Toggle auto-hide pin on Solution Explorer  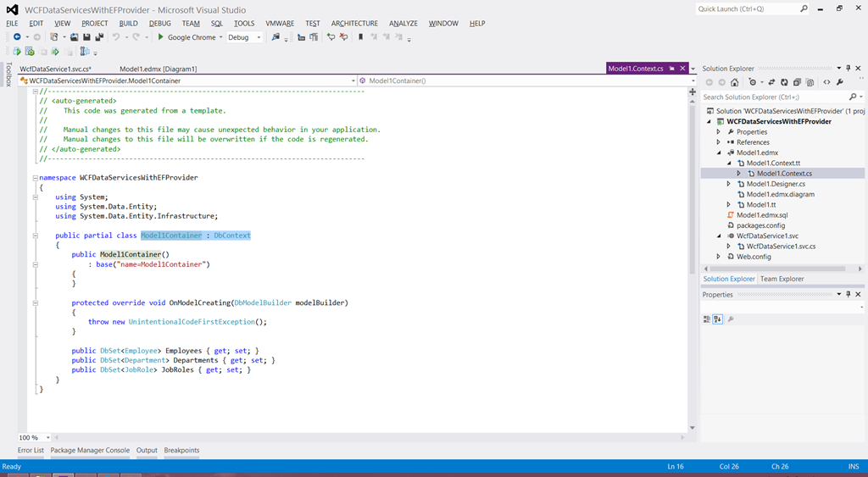848,68
